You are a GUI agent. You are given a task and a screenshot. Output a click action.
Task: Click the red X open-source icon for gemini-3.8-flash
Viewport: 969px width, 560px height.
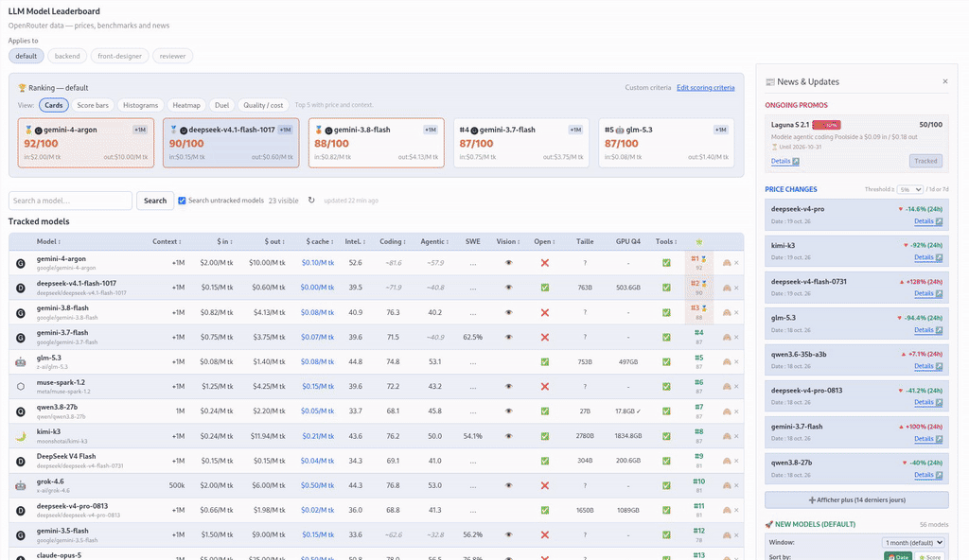544,312
